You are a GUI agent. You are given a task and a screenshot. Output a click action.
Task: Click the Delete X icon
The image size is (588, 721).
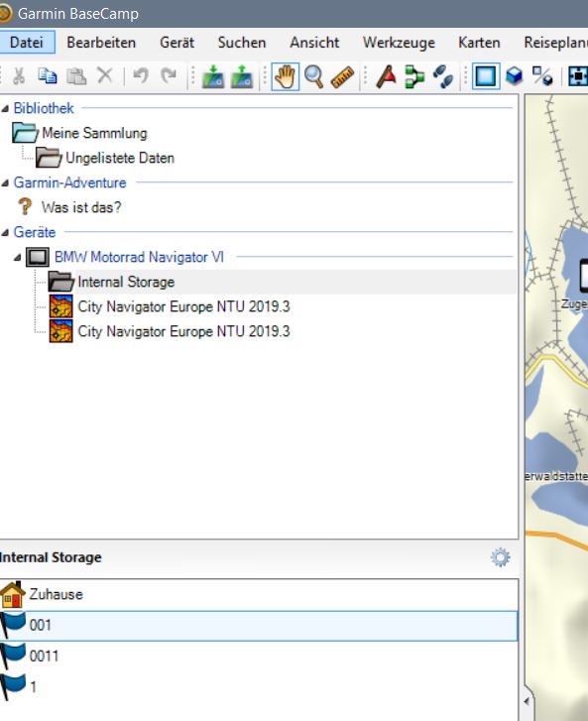(x=105, y=75)
